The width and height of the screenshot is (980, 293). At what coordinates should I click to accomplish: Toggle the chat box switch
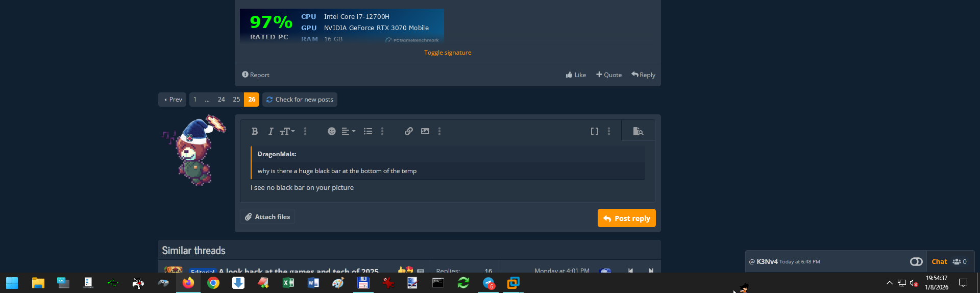(916, 261)
